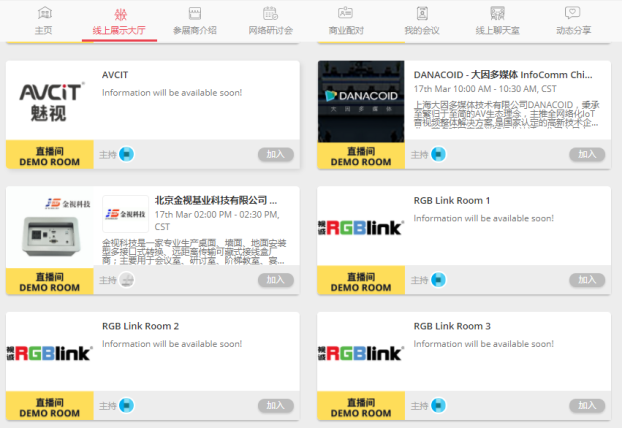Click the RGB Link Room 1 logo thumbnail
This screenshot has height=428, width=622.
click(x=361, y=227)
